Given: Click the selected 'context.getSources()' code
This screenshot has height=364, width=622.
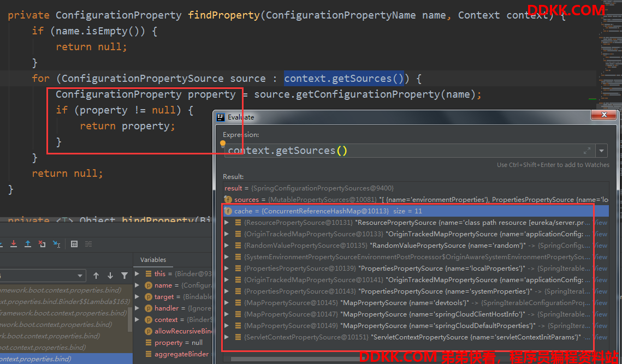Looking at the screenshot, I should click(x=344, y=79).
